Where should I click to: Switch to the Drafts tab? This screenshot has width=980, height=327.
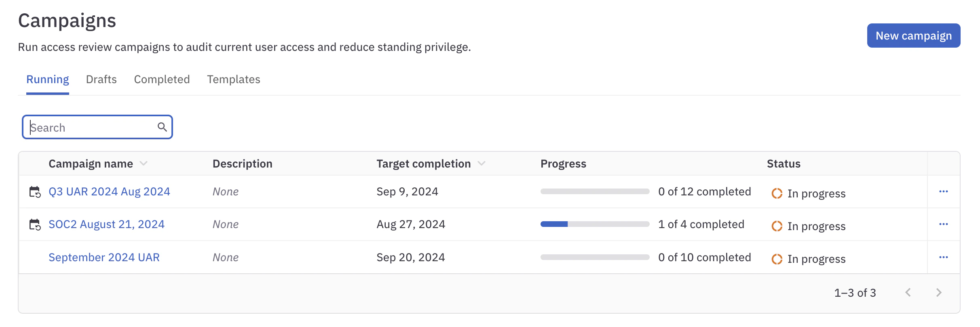pos(101,79)
